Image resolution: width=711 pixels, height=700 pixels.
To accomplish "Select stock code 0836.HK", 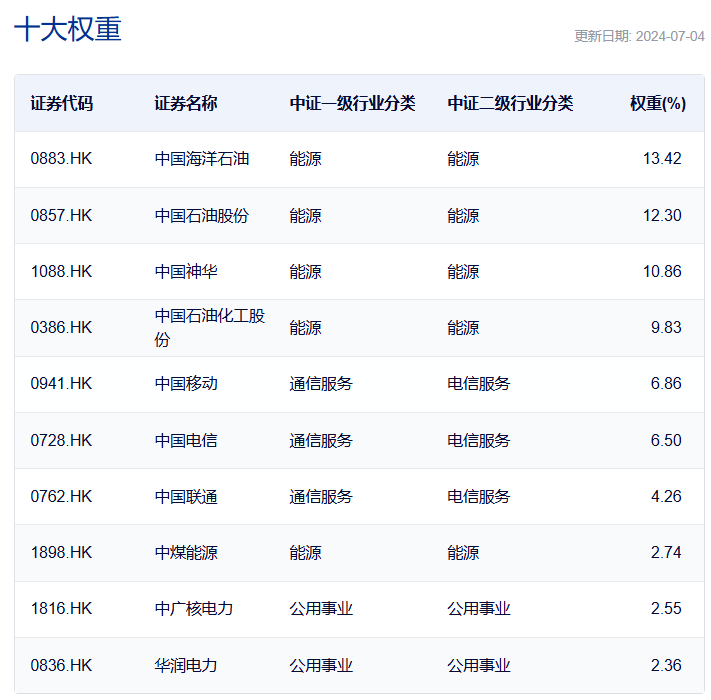I will [x=61, y=666].
